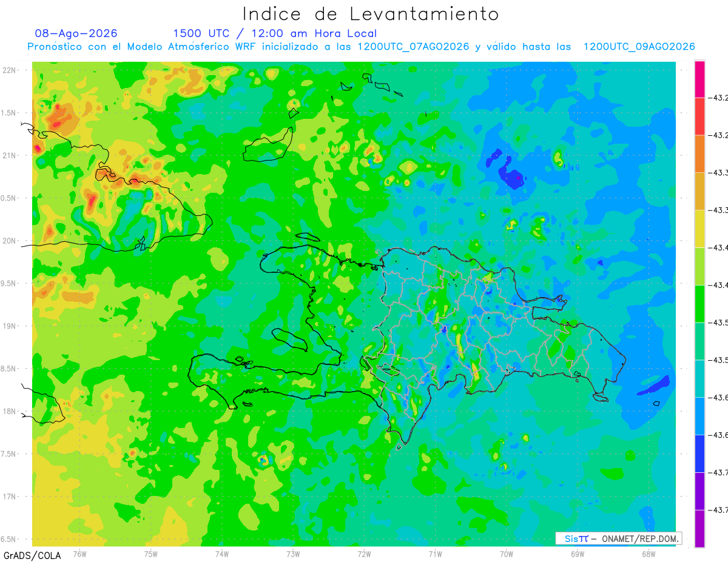The width and height of the screenshot is (728, 562).
Task: Click the magenta swatch on the color bar
Action: (x=699, y=79)
